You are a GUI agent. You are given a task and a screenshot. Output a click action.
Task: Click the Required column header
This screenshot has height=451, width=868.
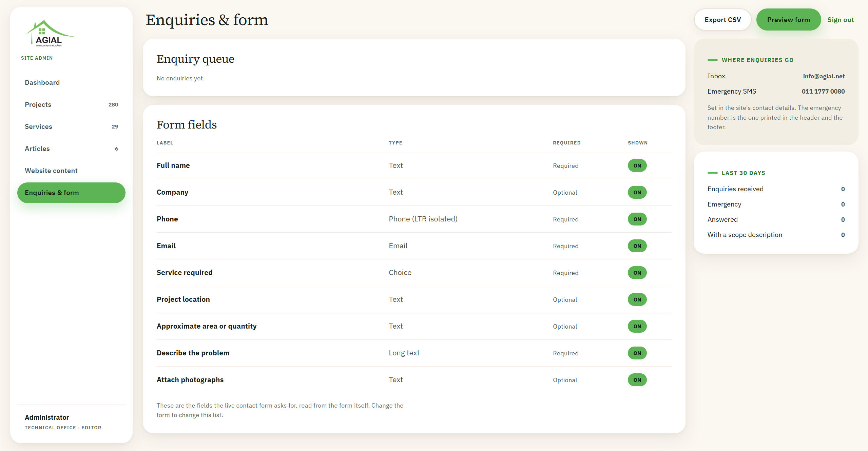click(x=567, y=143)
